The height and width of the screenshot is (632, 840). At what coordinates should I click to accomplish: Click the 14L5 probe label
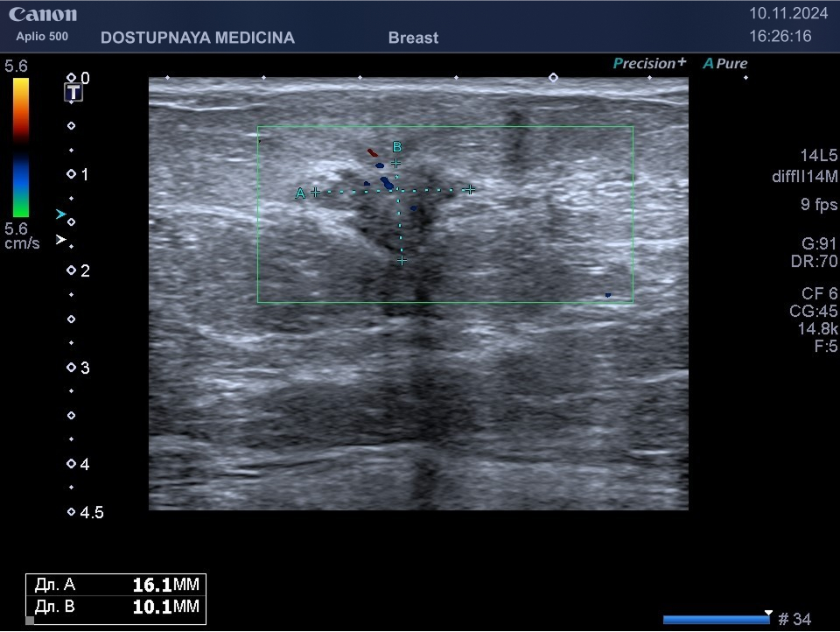click(818, 156)
